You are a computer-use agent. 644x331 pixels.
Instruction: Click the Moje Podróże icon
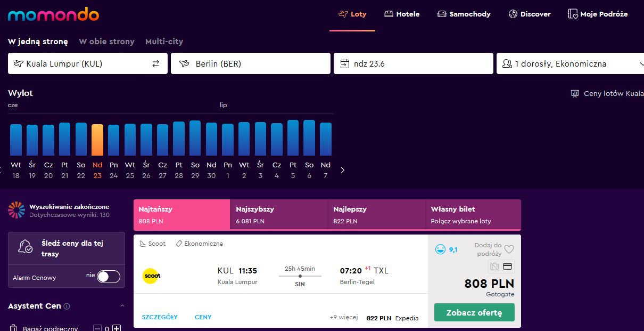click(573, 14)
